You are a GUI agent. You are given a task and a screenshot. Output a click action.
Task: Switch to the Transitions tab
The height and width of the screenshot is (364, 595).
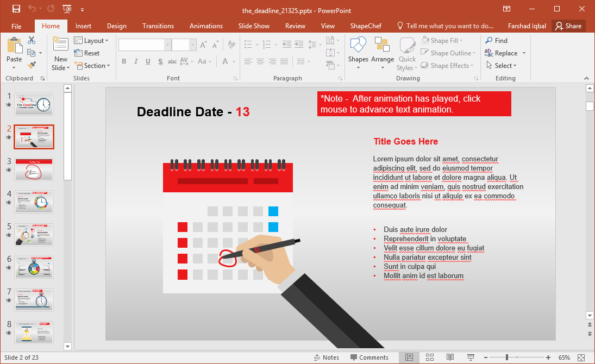click(158, 26)
